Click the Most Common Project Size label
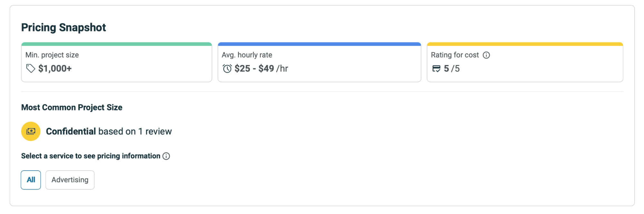 72,107
